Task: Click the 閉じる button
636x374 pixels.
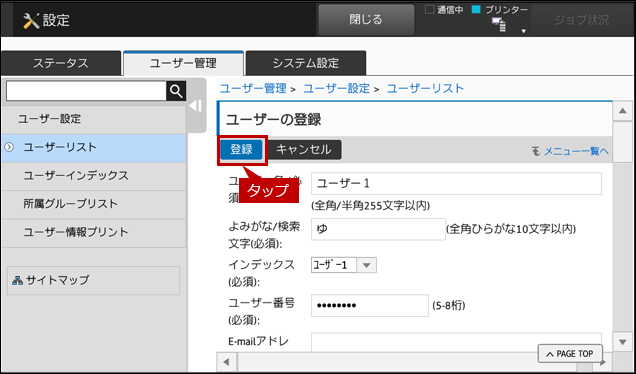Action: pos(366,20)
